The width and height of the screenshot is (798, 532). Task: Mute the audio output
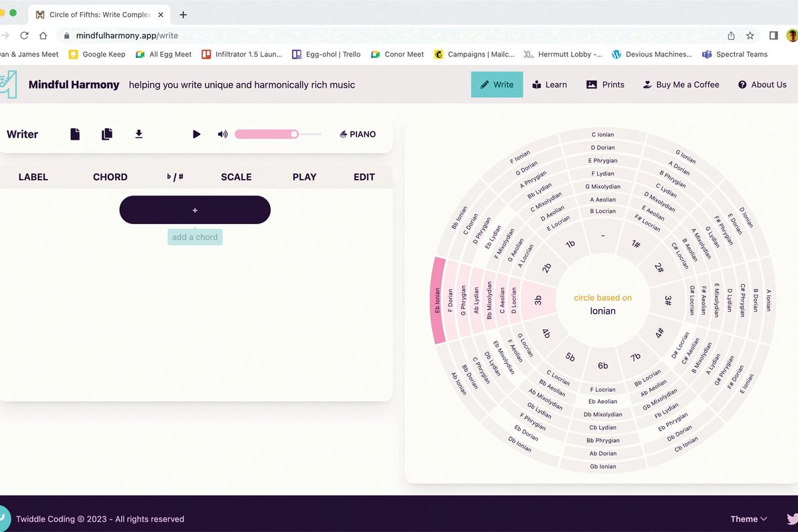[x=222, y=134]
